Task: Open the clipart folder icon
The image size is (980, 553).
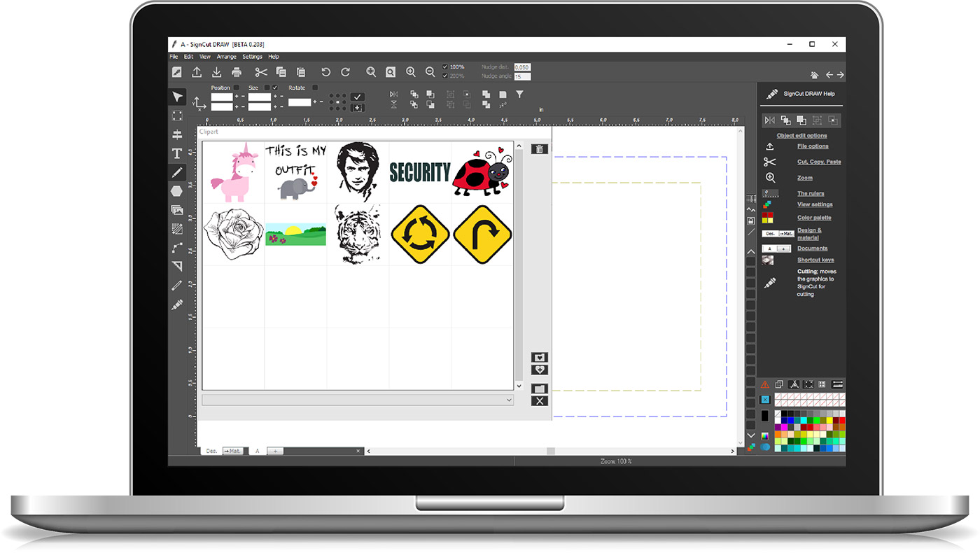Action: 539,388
